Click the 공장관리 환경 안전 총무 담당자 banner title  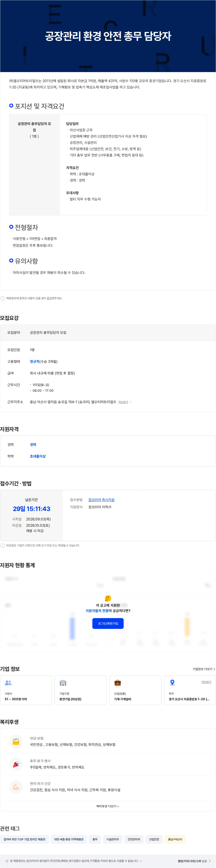click(x=108, y=36)
